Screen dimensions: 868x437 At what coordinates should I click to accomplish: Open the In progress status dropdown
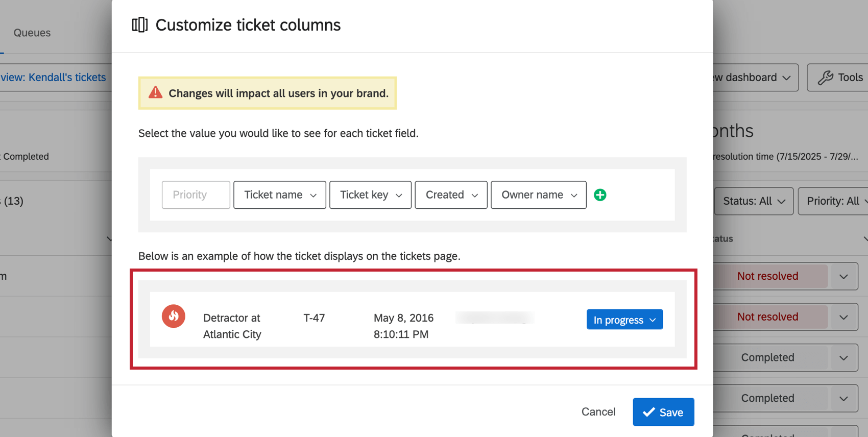click(x=624, y=320)
